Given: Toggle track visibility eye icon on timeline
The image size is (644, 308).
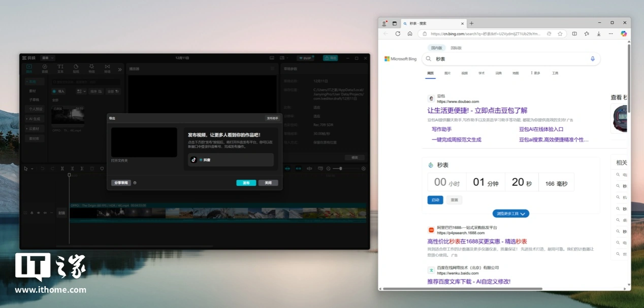Looking at the screenshot, I should [38, 213].
